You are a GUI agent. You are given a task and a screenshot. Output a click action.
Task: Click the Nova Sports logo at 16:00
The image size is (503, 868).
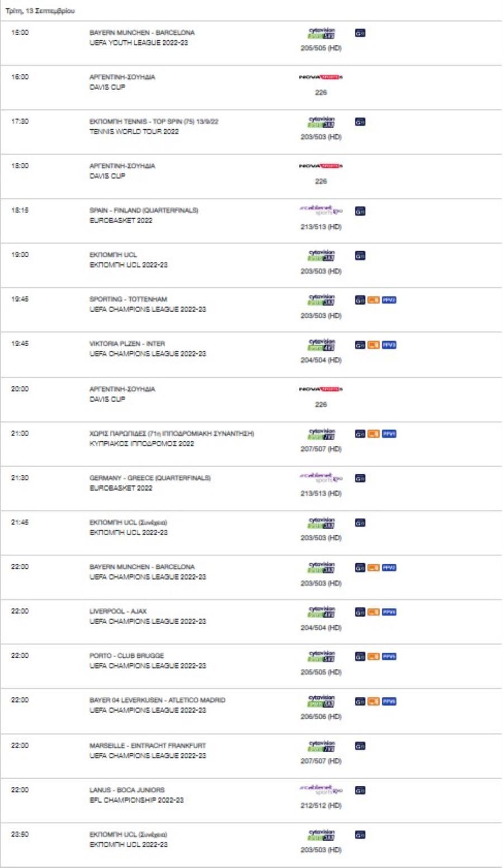pos(321,77)
